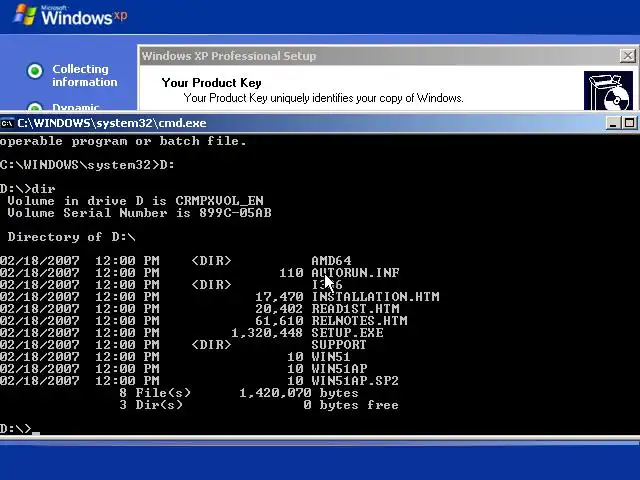This screenshot has height=480, width=640.
Task: Click the 'Collecting information' label
Action: [84, 76]
